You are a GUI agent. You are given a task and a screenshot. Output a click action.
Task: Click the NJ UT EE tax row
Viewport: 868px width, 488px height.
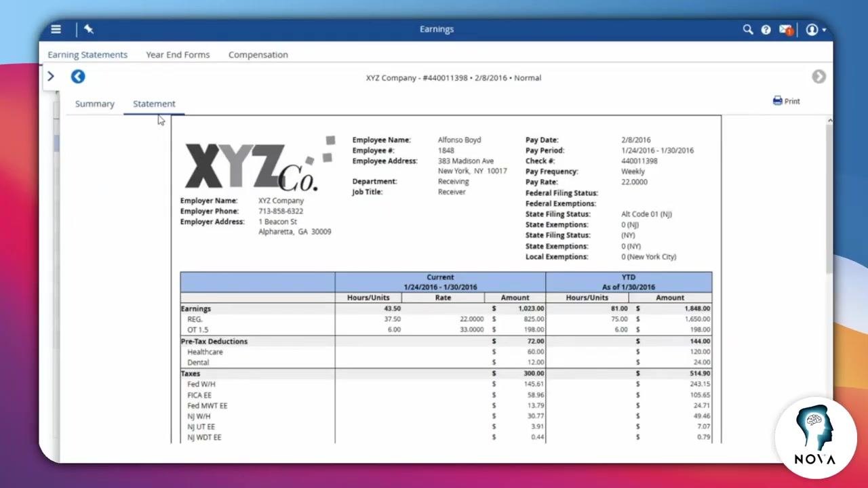(x=446, y=427)
